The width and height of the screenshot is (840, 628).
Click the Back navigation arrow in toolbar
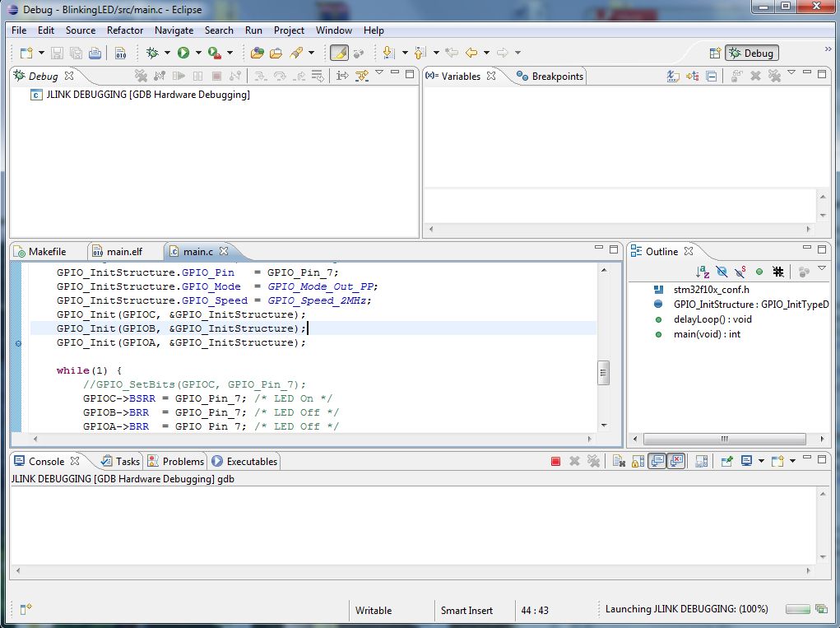[471, 53]
